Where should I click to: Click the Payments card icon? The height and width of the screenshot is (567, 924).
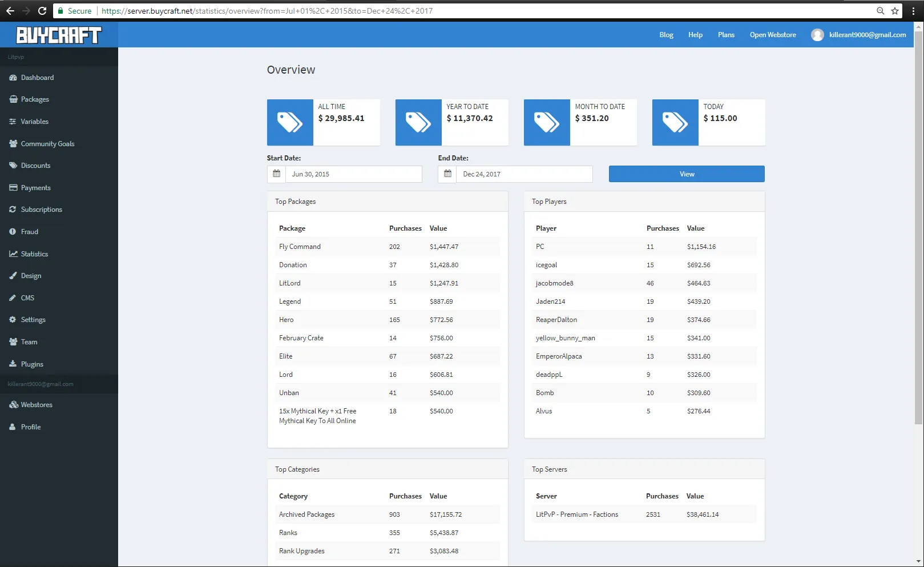pos(13,188)
